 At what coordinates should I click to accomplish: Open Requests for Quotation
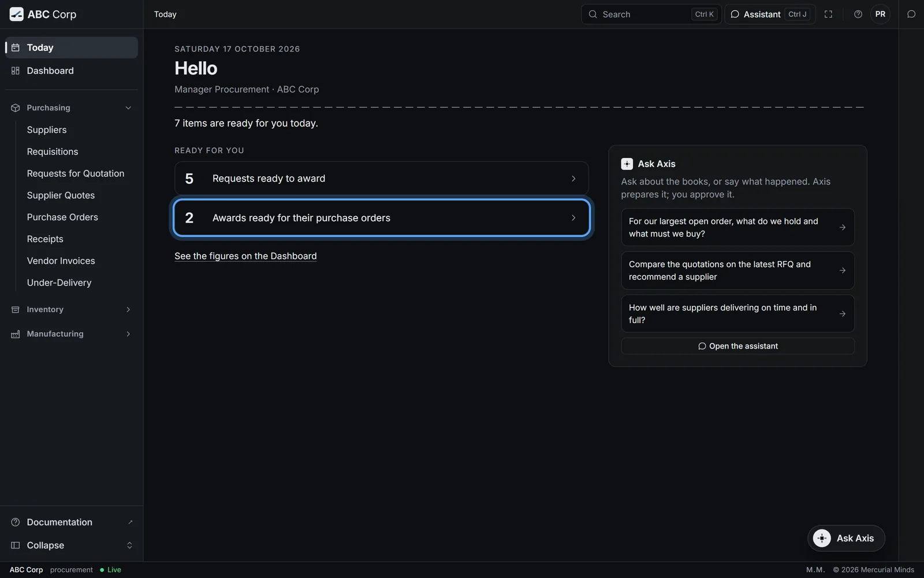pyautogui.click(x=76, y=173)
